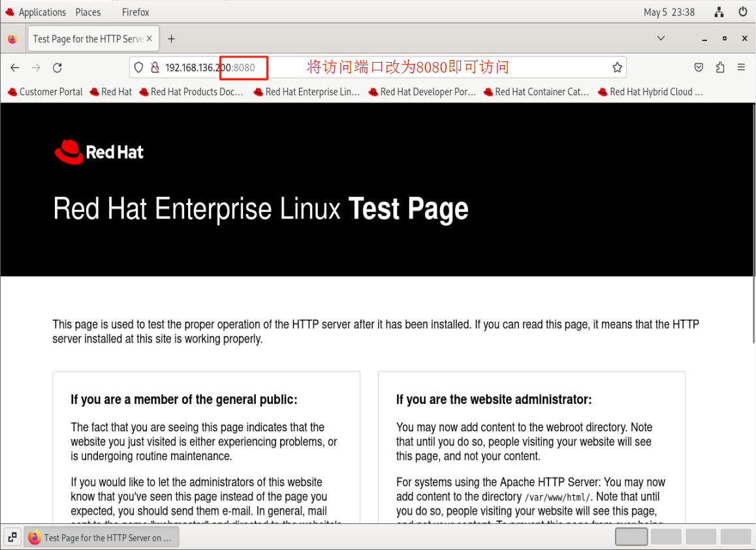Image resolution: width=756 pixels, height=550 pixels.
Task: Switch to the second workspace box
Action: (666, 536)
